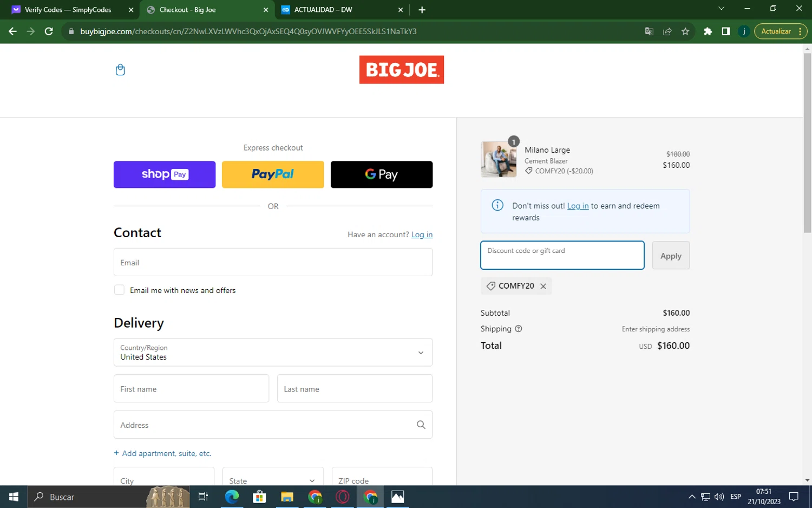
Task: Focus the ZIP code field
Action: [x=382, y=476]
